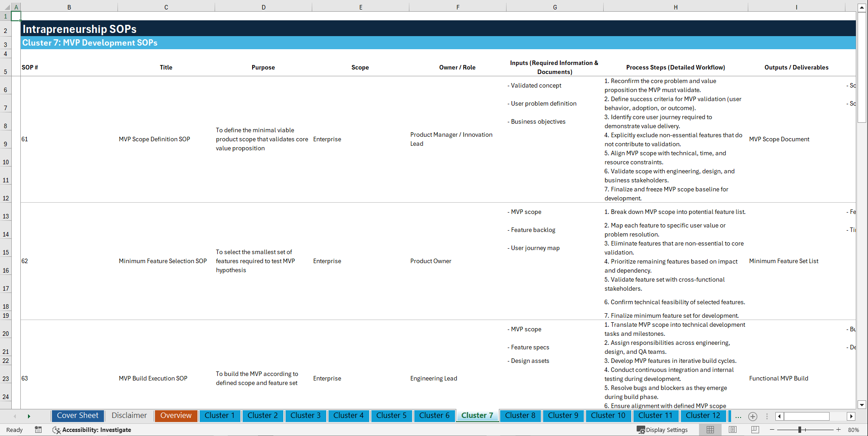Image resolution: width=868 pixels, height=436 pixels.
Task: Select cell B9 containing SOP number 61
Action: [69, 139]
